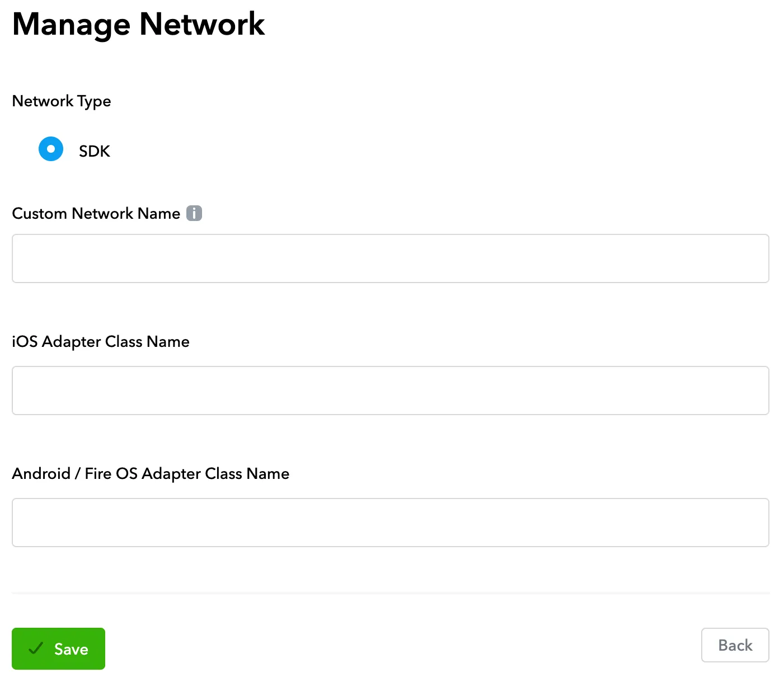The image size is (784, 682).
Task: Click the SDK label text
Action: [93, 150]
